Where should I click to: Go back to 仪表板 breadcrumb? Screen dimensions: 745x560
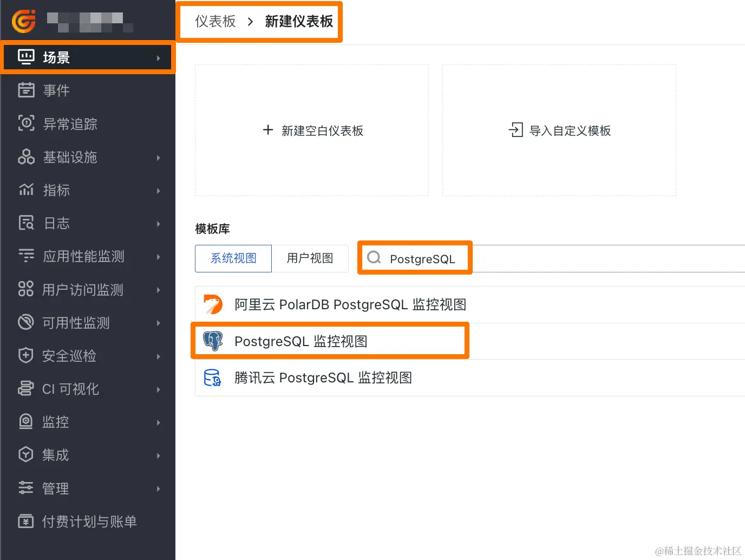(x=215, y=21)
